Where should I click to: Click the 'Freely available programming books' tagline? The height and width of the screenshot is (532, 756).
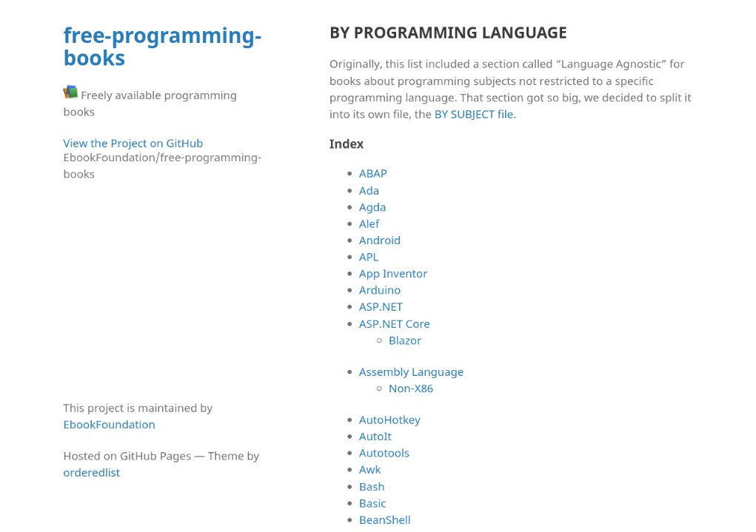tap(150, 104)
